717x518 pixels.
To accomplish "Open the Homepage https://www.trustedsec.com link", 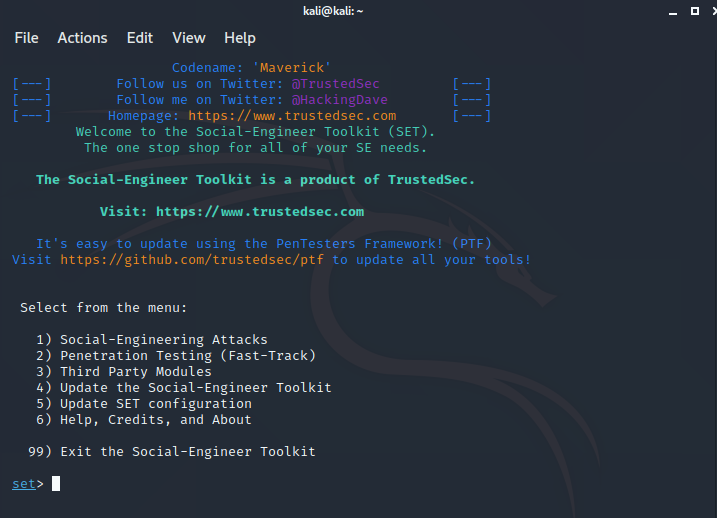I will pos(292,116).
